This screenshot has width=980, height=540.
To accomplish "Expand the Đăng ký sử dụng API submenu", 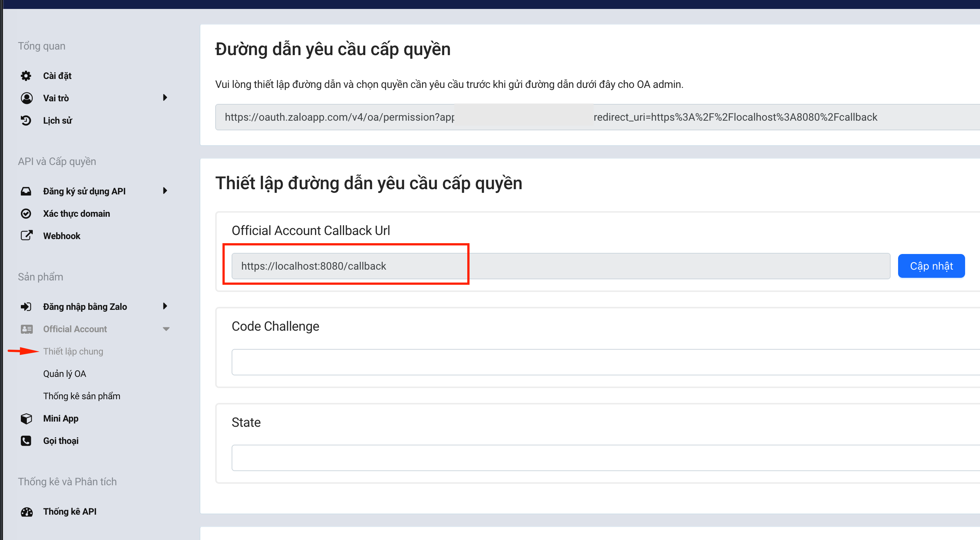I will tap(165, 191).
